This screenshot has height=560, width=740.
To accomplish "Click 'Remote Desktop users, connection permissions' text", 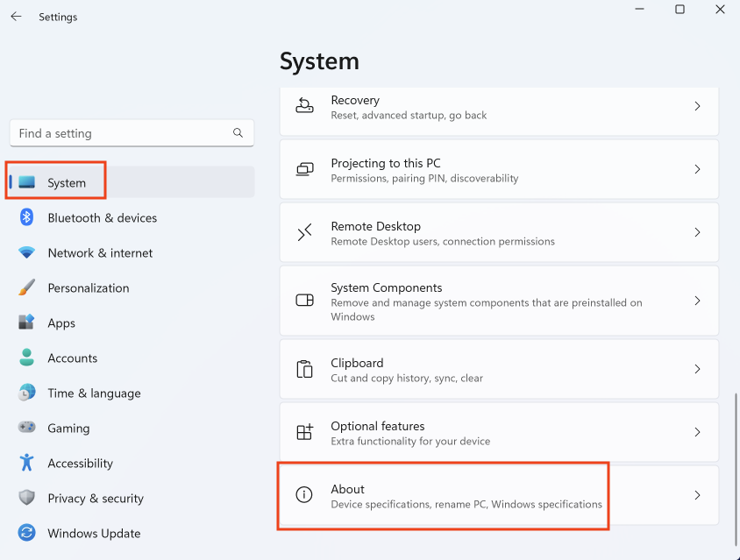I will (x=443, y=241).
